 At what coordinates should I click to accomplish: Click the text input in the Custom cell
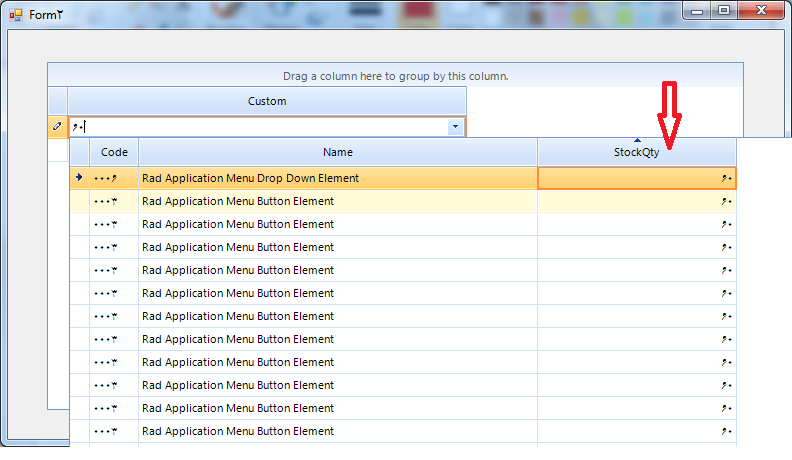[260, 127]
